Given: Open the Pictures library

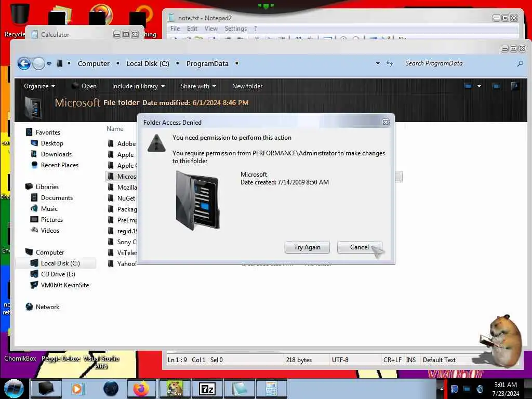Looking at the screenshot, I should point(51,220).
